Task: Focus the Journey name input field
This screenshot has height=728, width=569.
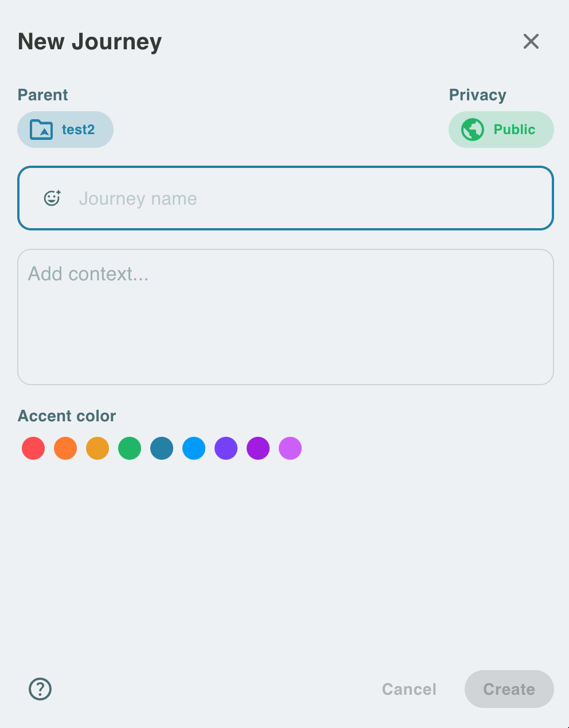Action: coord(310,198)
